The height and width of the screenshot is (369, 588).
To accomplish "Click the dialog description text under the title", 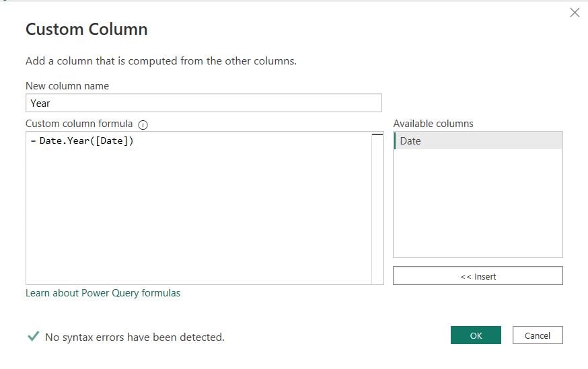I will point(161,61).
